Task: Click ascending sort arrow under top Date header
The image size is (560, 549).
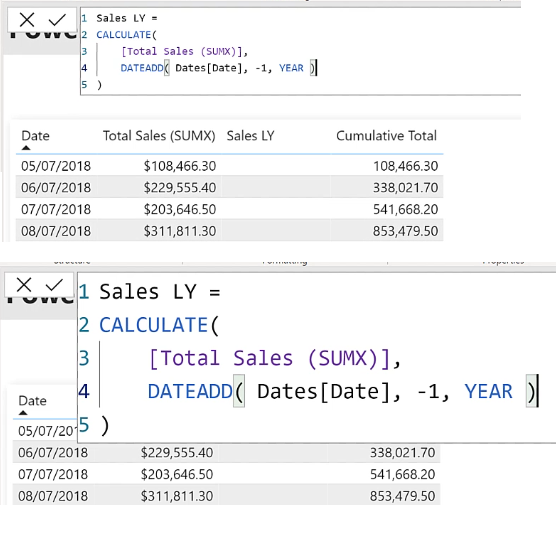Action: click(x=26, y=148)
